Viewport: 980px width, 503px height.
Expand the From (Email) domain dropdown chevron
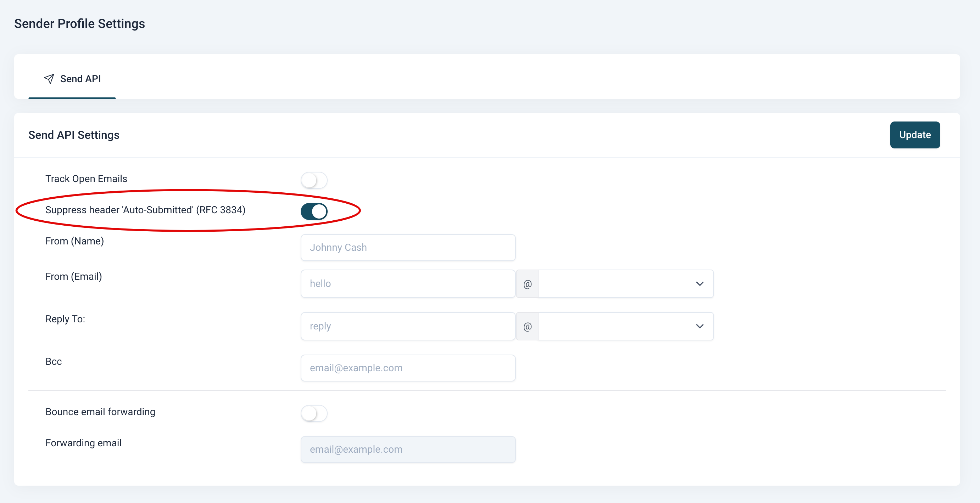click(x=699, y=284)
